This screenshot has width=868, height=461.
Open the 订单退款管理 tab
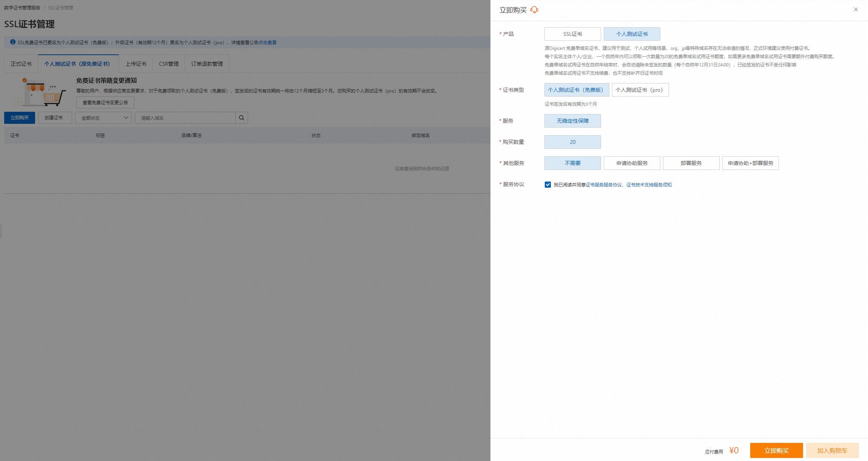tap(207, 64)
